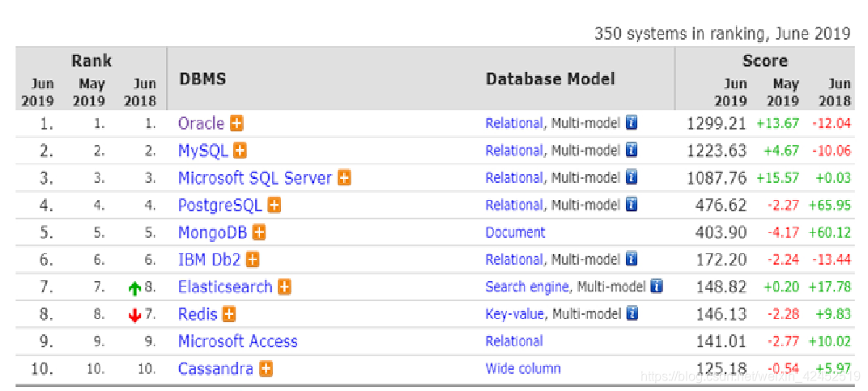The width and height of the screenshot is (868, 391).
Task: Click Key-value link for Redis
Action: [515, 315]
